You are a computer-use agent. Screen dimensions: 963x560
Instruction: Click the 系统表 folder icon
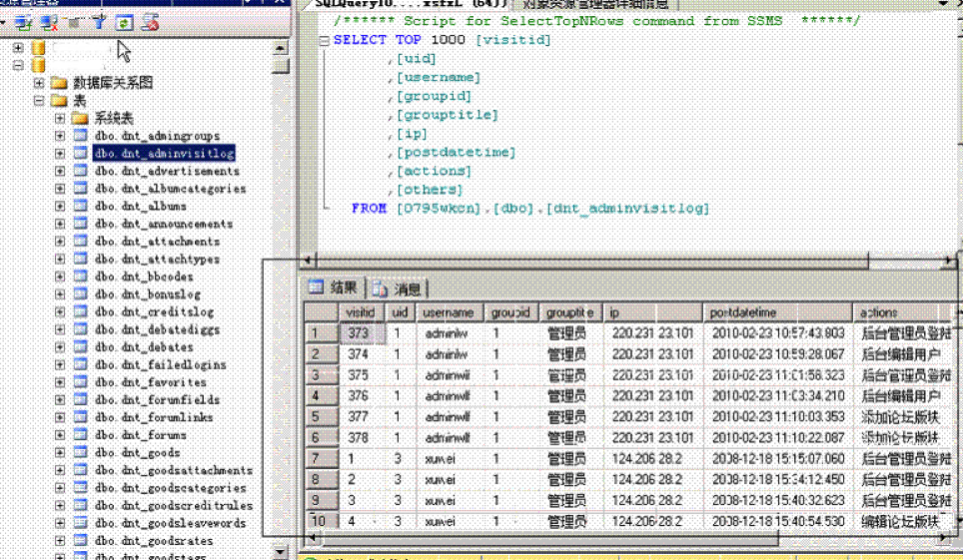coord(80,118)
